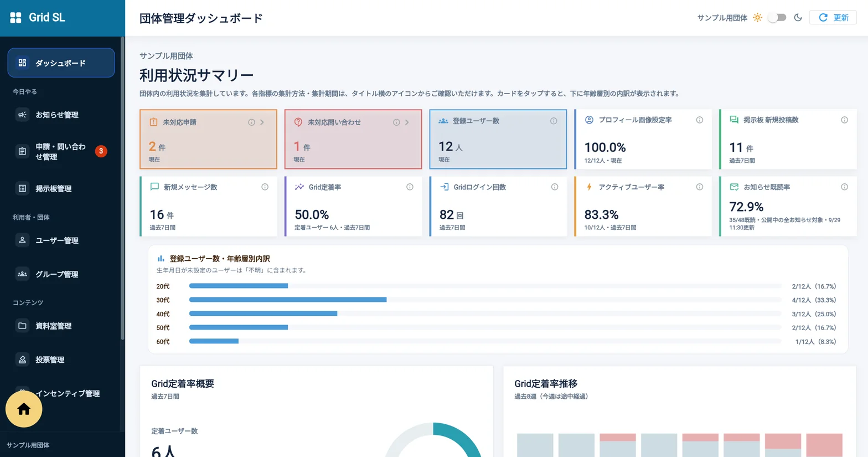This screenshot has height=457, width=868.
Task: Click the folder icon beside 資料室管理
Action: [x=22, y=326]
